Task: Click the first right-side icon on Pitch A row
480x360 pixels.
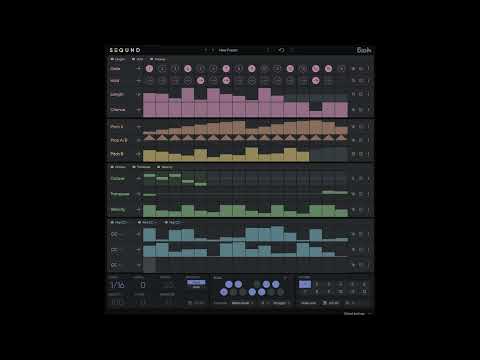Action: click(354, 127)
